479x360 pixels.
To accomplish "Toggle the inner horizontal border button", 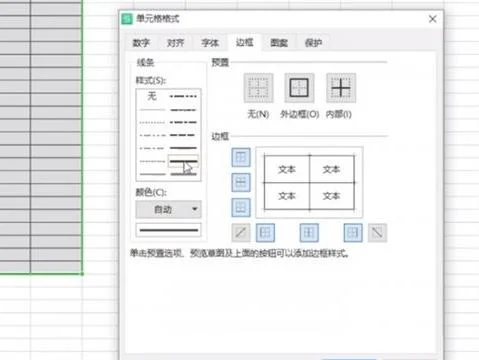I will point(241,182).
